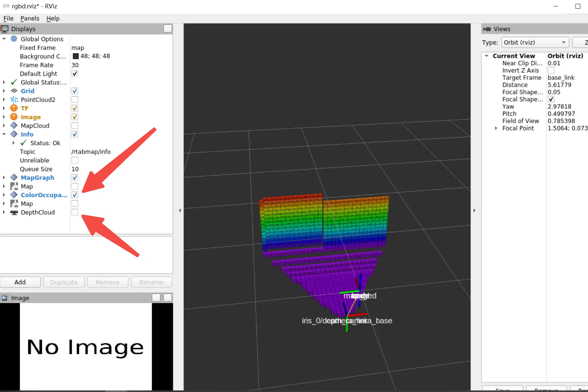Click the Add display button

(x=20, y=282)
